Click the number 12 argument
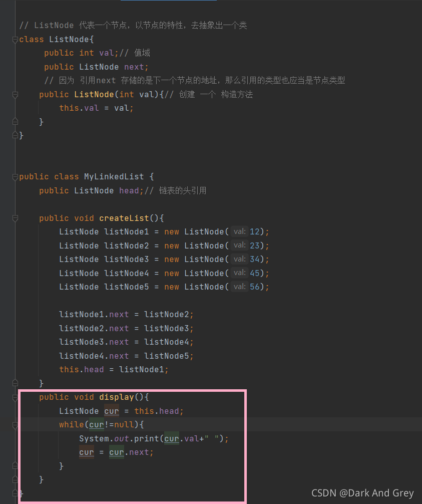 [x=255, y=232]
